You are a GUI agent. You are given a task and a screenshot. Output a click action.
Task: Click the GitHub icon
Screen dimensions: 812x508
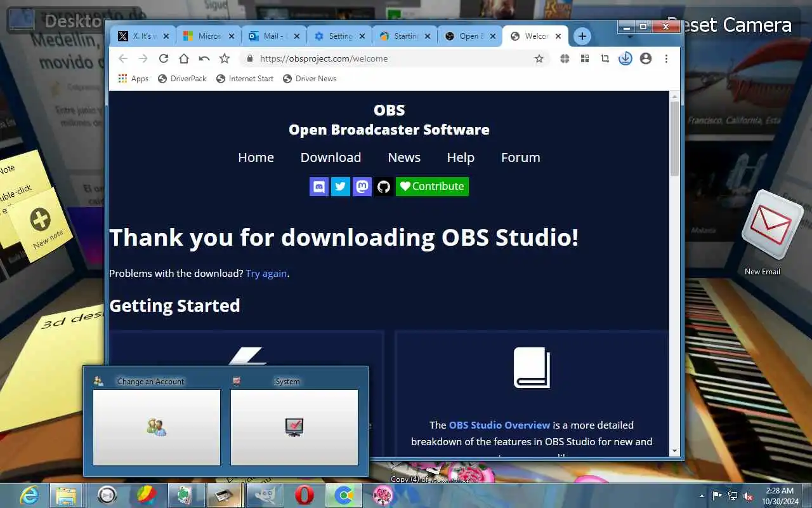coord(384,187)
